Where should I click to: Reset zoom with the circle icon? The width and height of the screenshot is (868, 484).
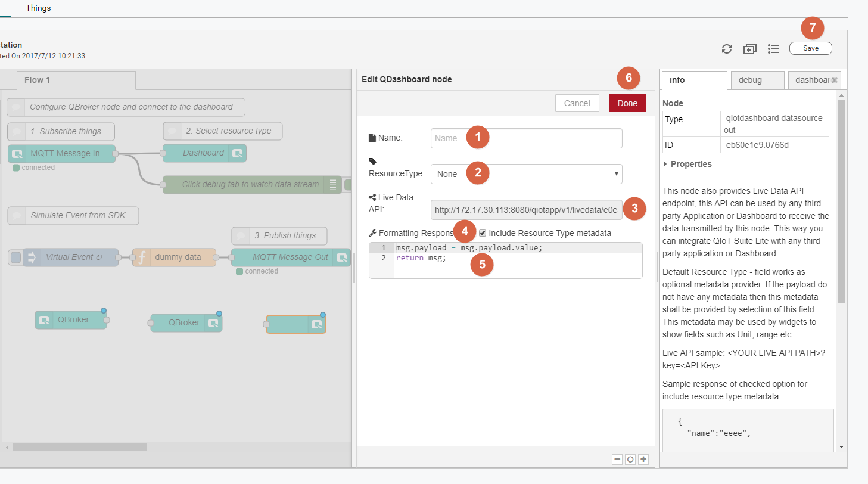click(630, 460)
